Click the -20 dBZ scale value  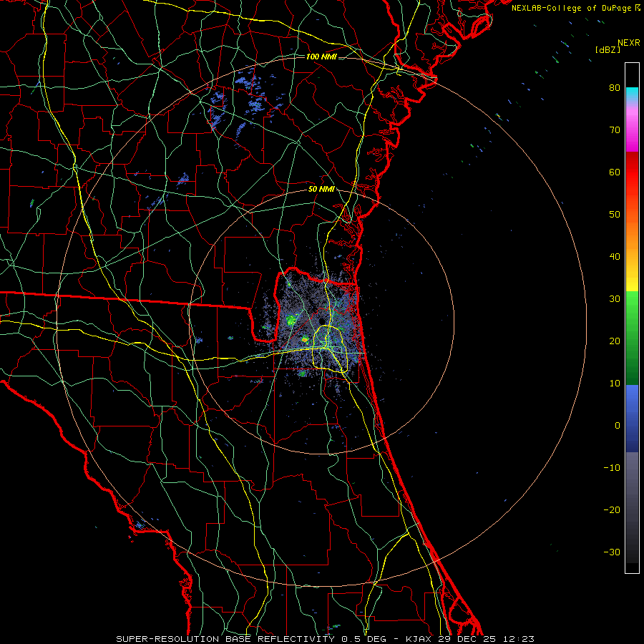(x=612, y=510)
